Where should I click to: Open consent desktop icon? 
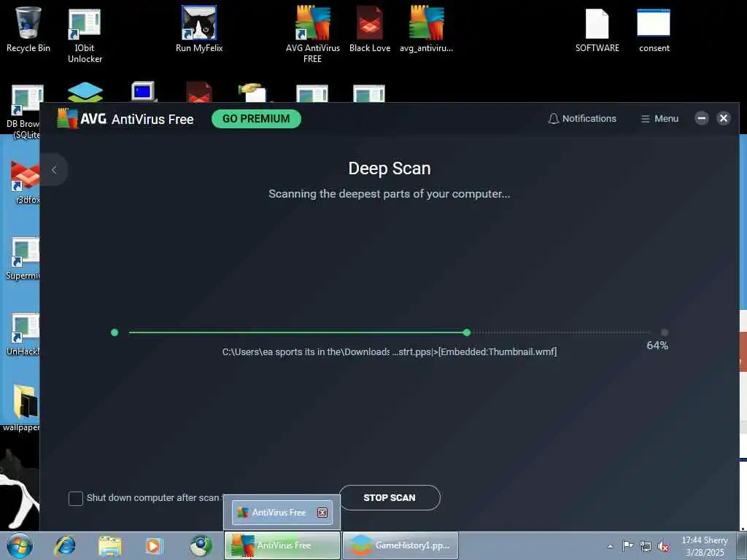pos(654,29)
